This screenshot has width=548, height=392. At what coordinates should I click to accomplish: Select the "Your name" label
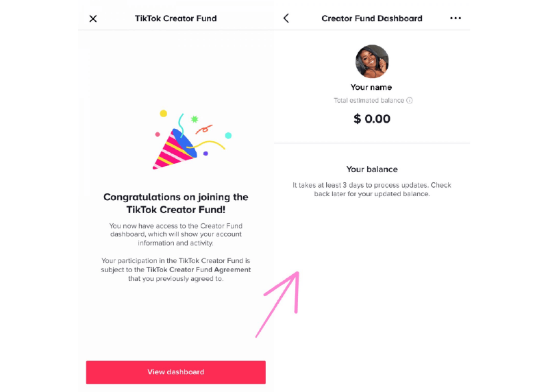tap(371, 88)
